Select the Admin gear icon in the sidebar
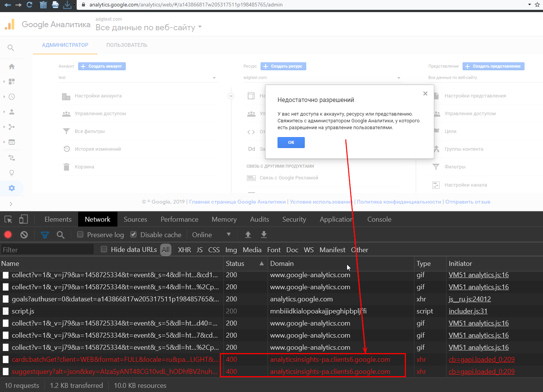Image resolution: width=543 pixels, height=392 pixels. click(x=11, y=188)
